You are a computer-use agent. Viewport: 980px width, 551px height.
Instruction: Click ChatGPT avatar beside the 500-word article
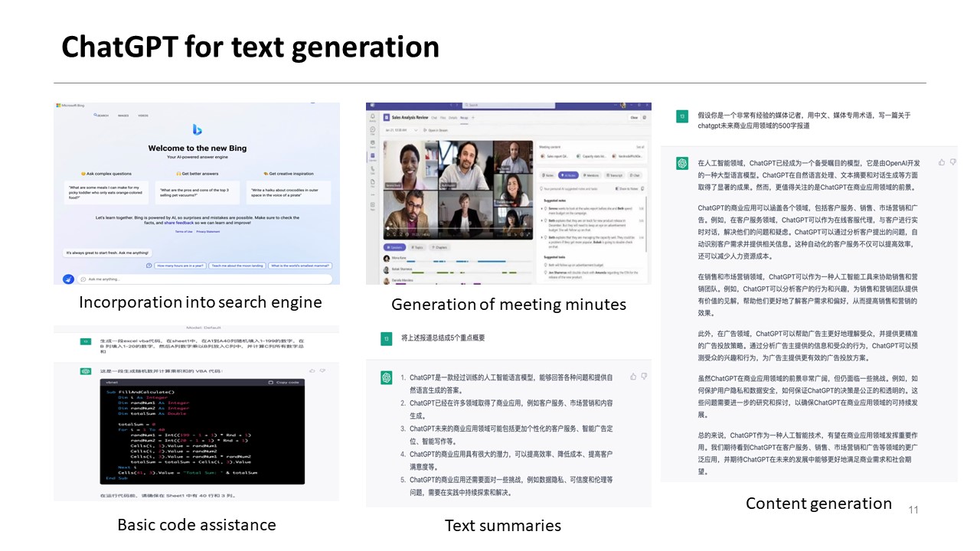click(682, 163)
